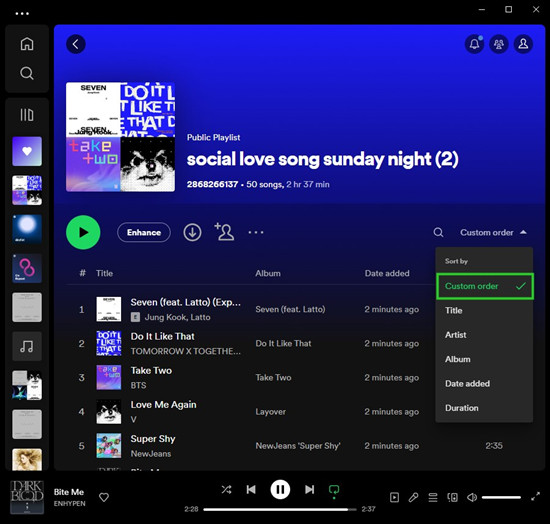Skip to next track

point(309,490)
